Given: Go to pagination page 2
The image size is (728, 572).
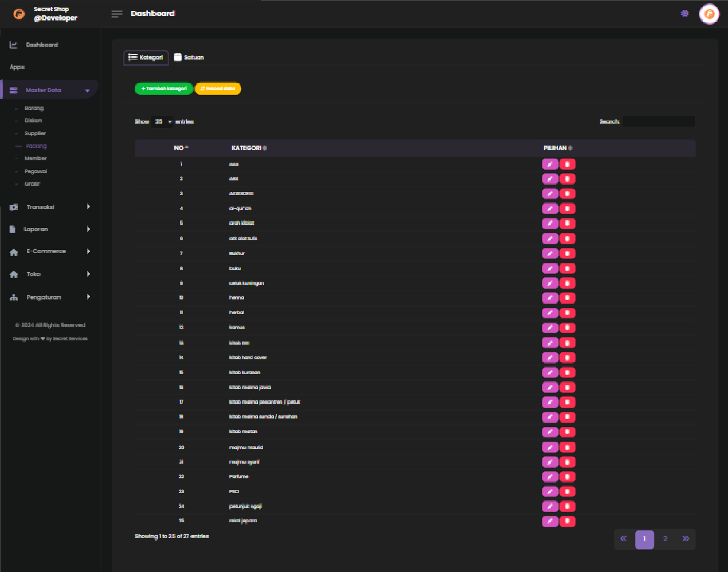Looking at the screenshot, I should [x=665, y=539].
